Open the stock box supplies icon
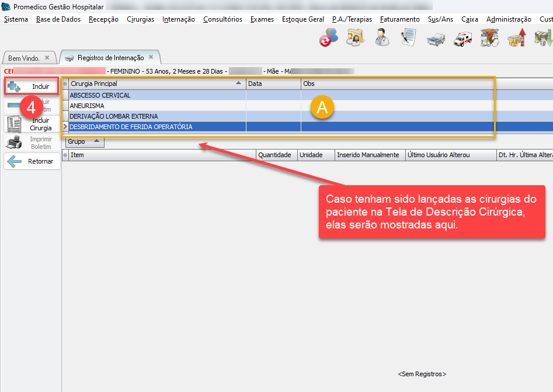Viewport: 553px width, 392px height. pos(488,38)
